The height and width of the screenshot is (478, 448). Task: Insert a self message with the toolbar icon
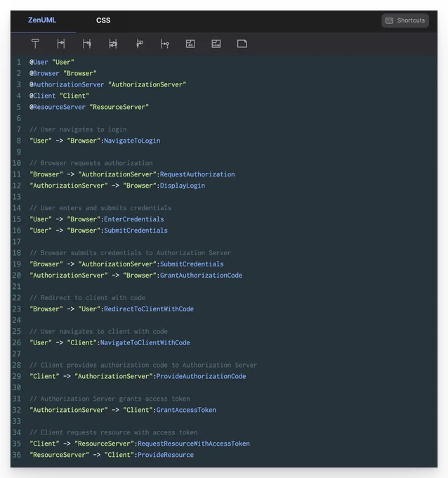click(139, 44)
